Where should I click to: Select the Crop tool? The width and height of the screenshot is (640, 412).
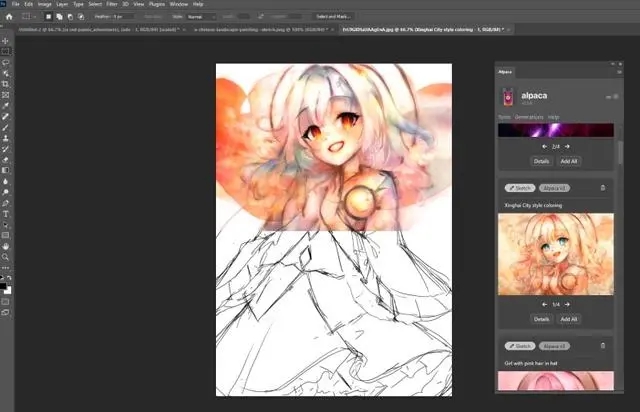pos(5,84)
